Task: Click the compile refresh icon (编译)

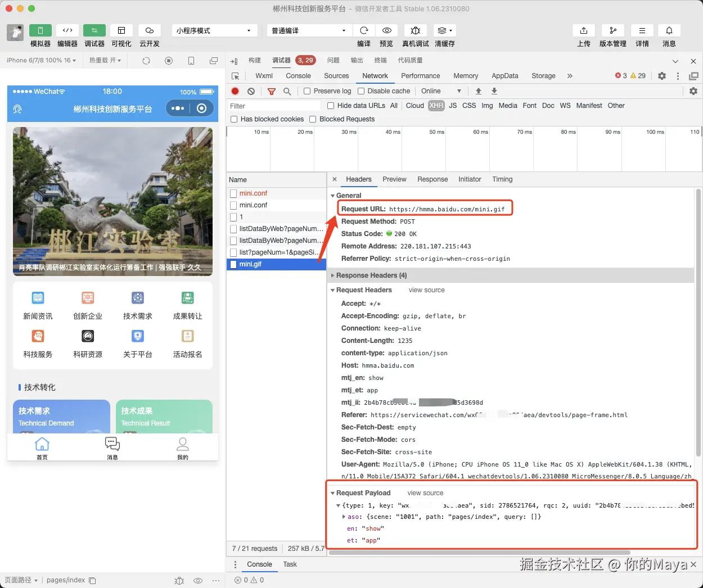Action: point(364,30)
